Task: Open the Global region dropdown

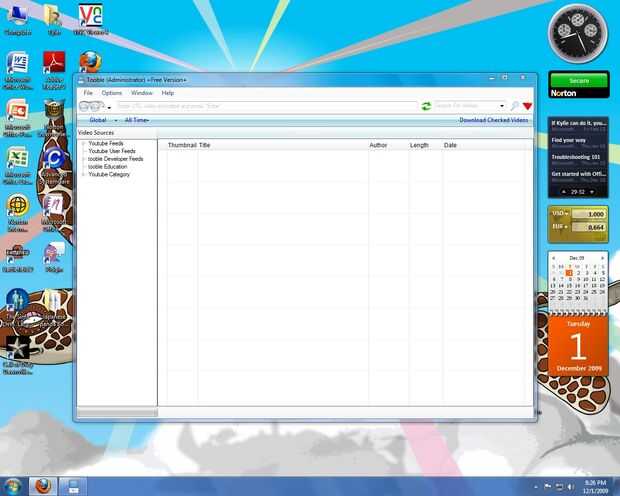Action: pos(103,120)
